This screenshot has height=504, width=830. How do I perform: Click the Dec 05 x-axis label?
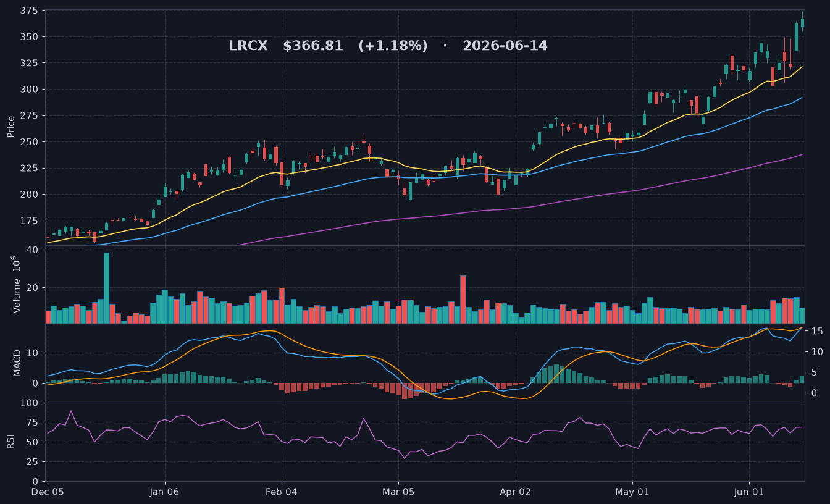47,492
